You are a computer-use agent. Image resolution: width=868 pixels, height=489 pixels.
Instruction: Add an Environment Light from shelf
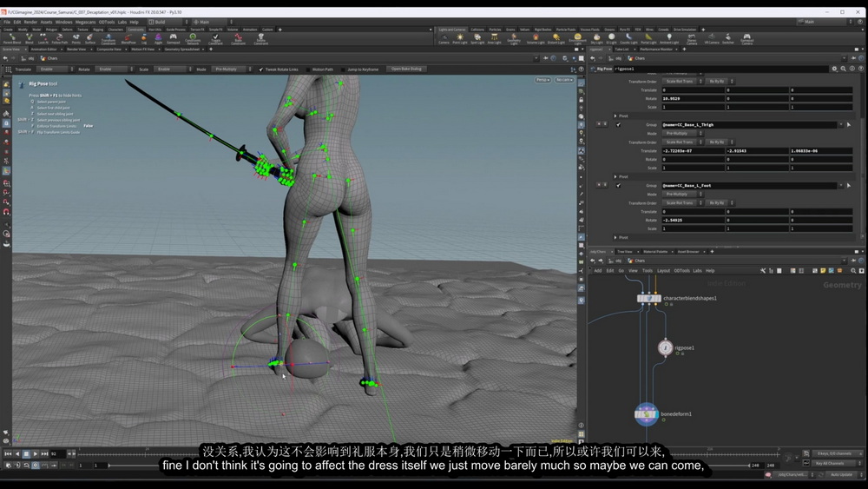click(577, 39)
